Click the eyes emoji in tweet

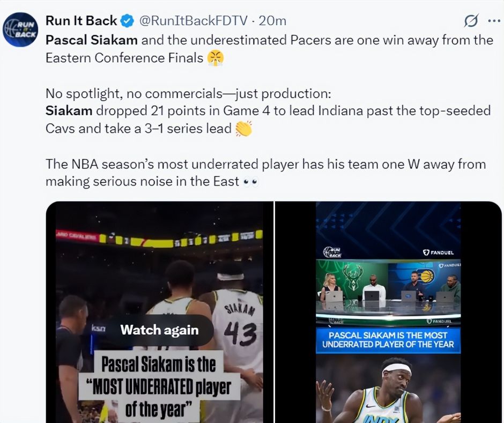click(251, 182)
